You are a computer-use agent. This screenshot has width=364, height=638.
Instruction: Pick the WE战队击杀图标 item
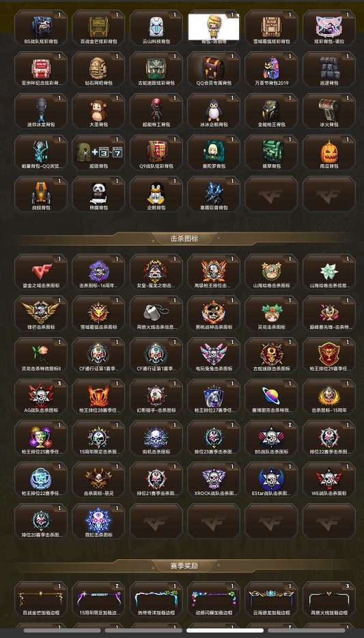click(x=329, y=480)
